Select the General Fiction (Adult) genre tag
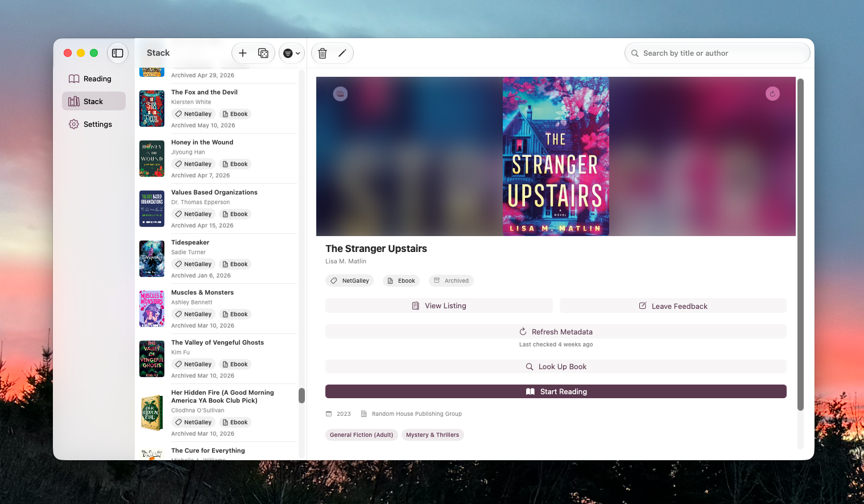The height and width of the screenshot is (504, 864). pyautogui.click(x=362, y=435)
